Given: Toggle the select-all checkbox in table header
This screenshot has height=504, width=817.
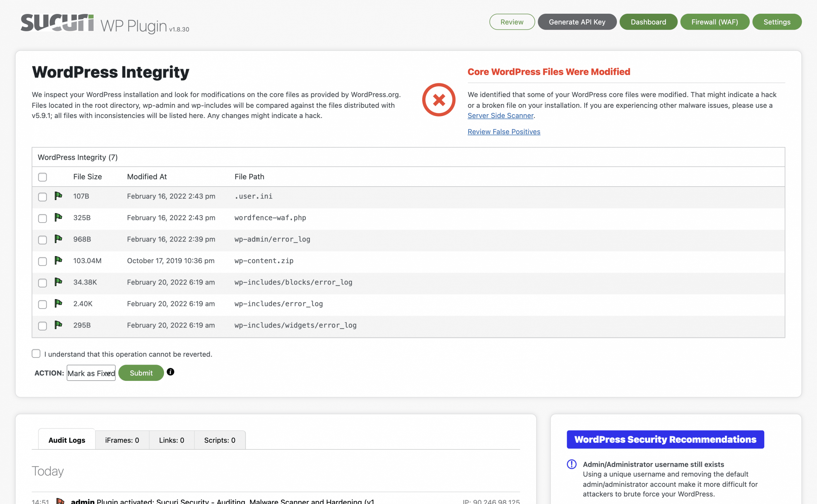Looking at the screenshot, I should 42,177.
